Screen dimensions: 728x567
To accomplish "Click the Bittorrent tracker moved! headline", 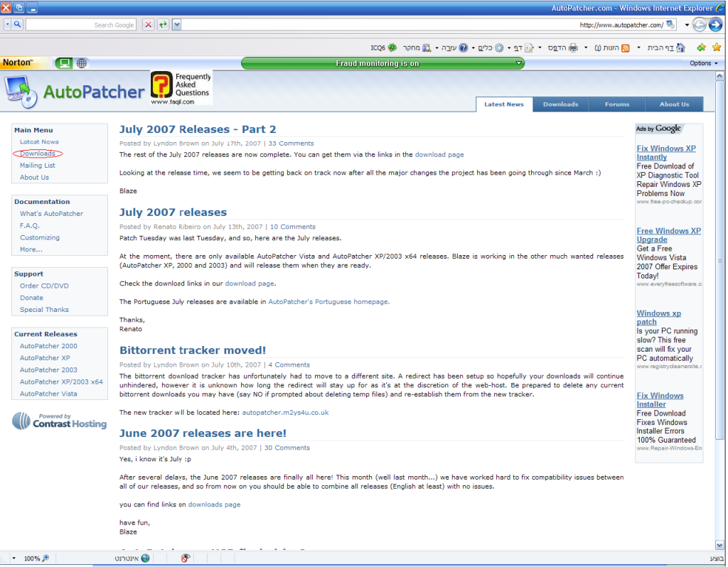I will (x=193, y=350).
